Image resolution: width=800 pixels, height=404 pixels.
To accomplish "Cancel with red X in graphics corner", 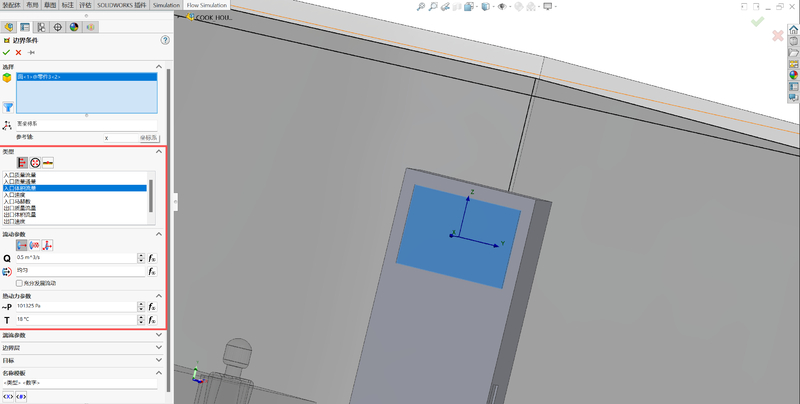I will pyautogui.click(x=778, y=36).
